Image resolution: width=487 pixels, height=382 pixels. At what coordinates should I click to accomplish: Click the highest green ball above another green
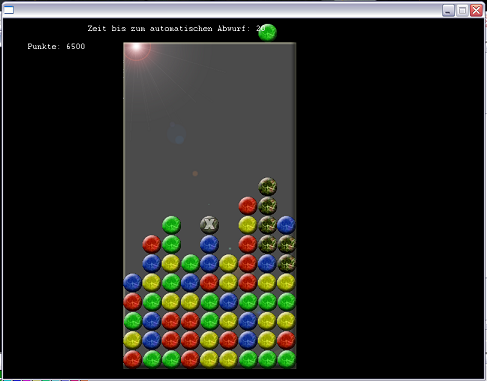(x=171, y=225)
